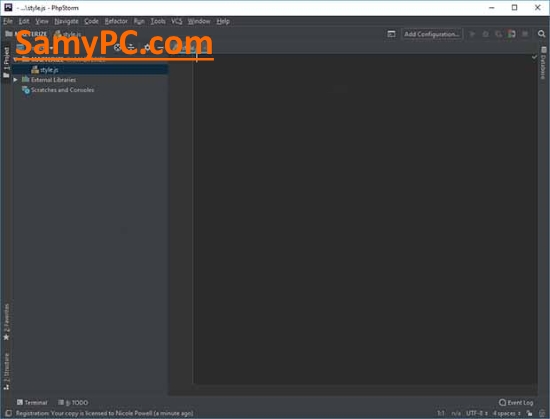
Task: Click the Add Configuration button
Action: (431, 34)
